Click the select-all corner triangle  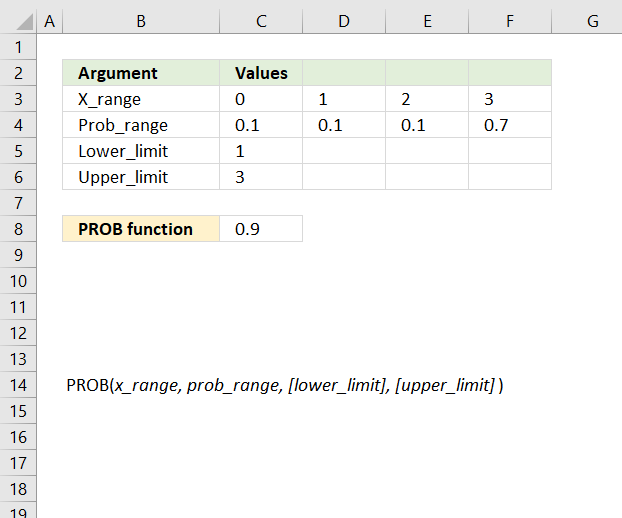click(24, 21)
